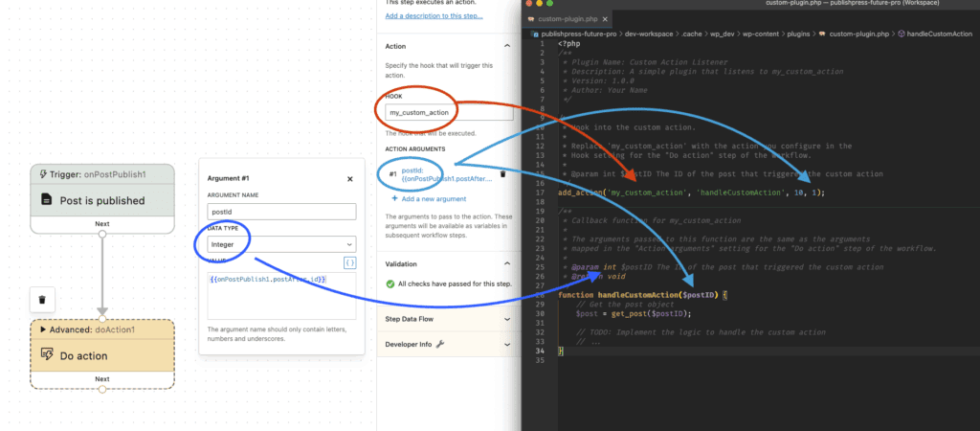The height and width of the screenshot is (431, 980).
Task: Delete the postId action argument
Action: pos(503,174)
